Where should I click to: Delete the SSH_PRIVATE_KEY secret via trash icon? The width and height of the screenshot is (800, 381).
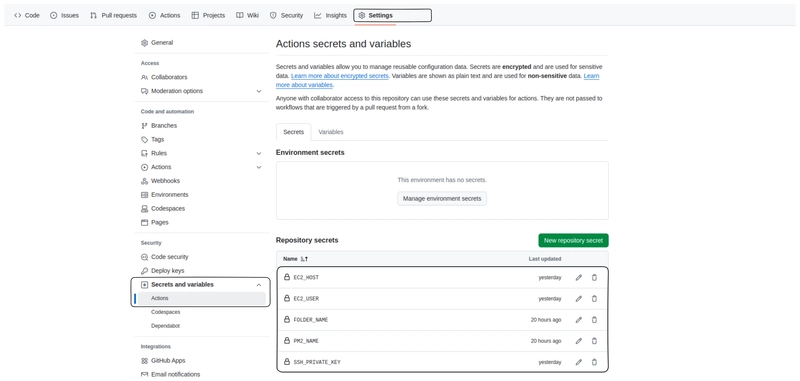(594, 362)
